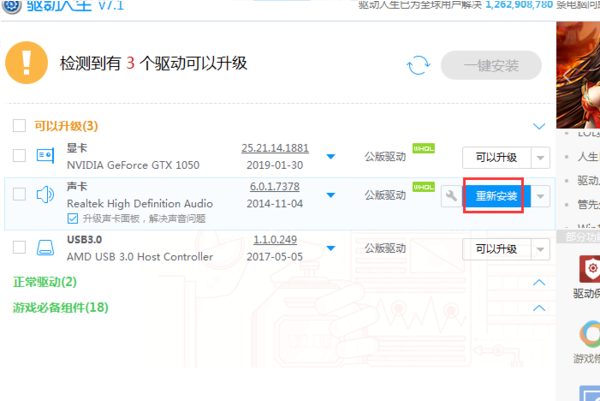Click 公版驱动 label on USB3.0 row

[x=385, y=249]
